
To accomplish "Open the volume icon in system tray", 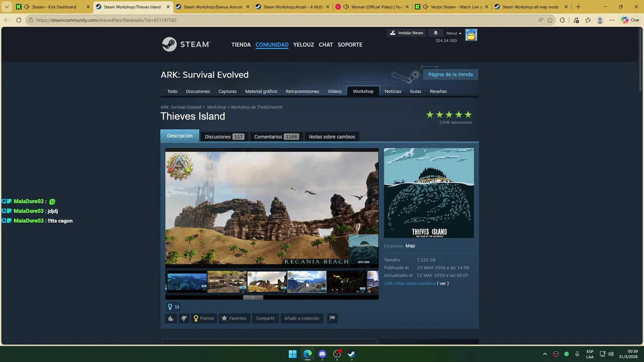I will click(x=611, y=354).
